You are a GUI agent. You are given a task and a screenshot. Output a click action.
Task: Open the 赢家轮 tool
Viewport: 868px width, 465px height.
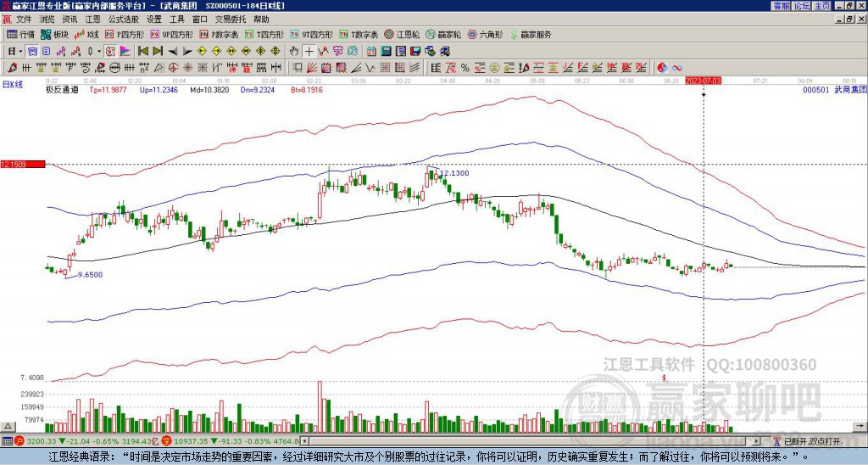[x=443, y=34]
